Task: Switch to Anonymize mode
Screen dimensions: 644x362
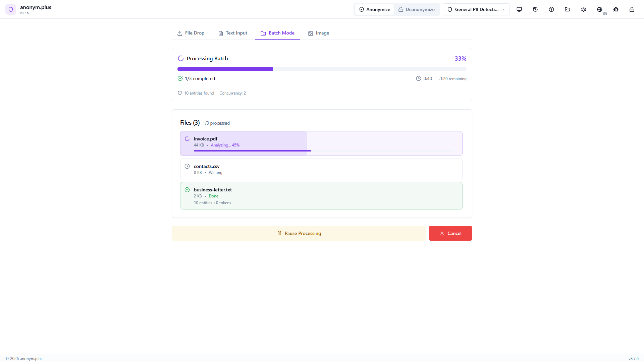Action: 374,9
